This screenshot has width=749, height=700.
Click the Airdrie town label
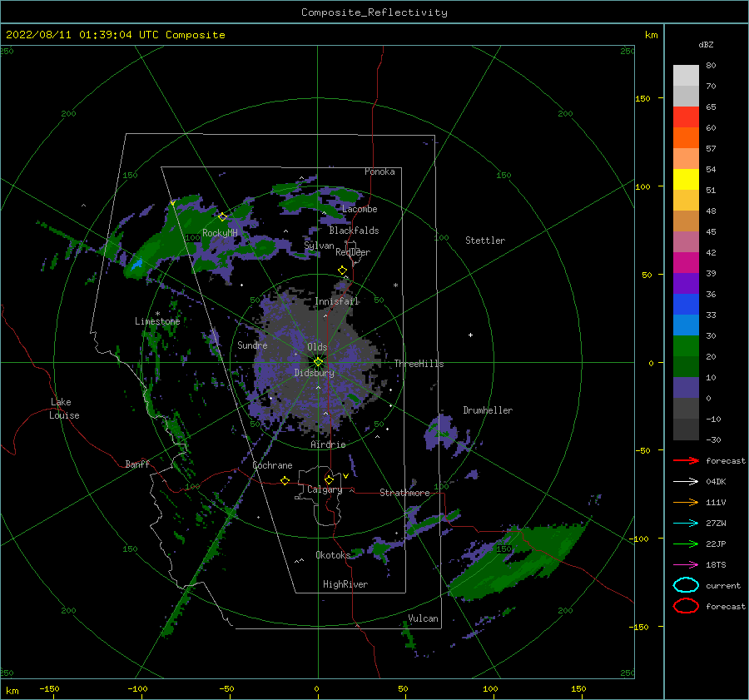click(x=328, y=444)
